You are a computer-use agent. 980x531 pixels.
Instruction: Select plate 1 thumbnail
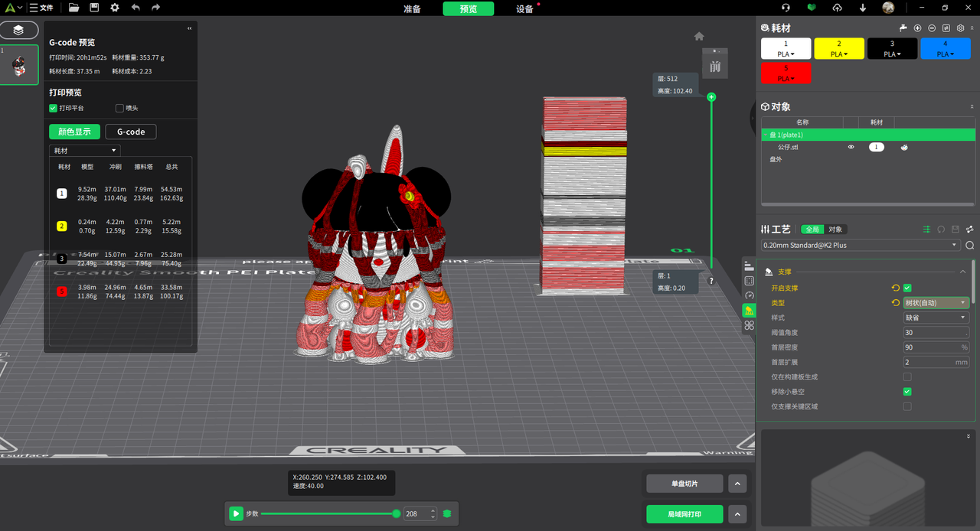[x=19, y=65]
